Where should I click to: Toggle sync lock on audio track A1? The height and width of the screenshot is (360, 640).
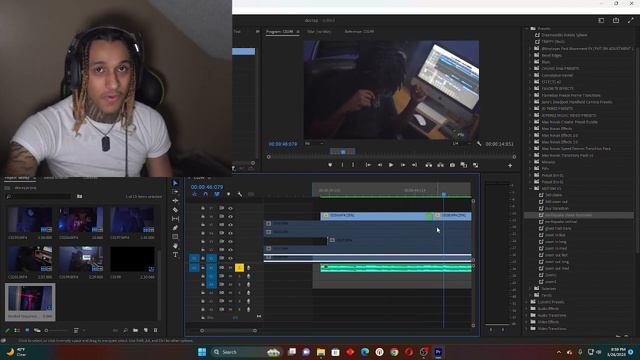(x=222, y=268)
